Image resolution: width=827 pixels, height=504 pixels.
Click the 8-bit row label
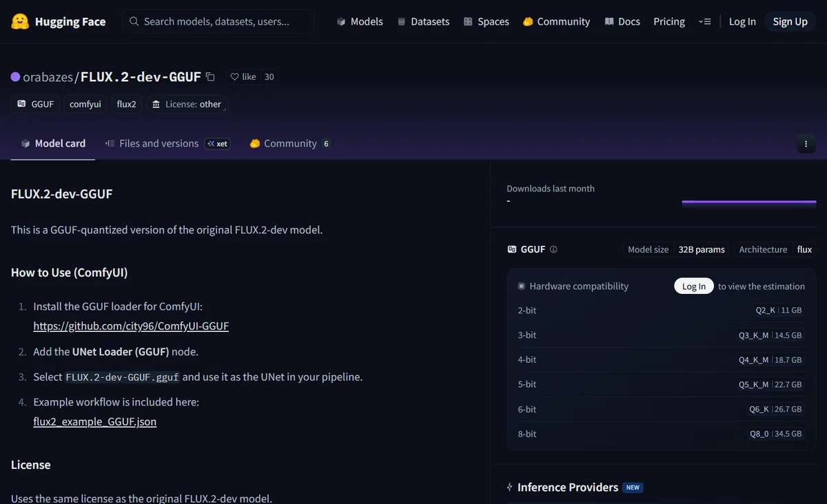[x=527, y=434]
